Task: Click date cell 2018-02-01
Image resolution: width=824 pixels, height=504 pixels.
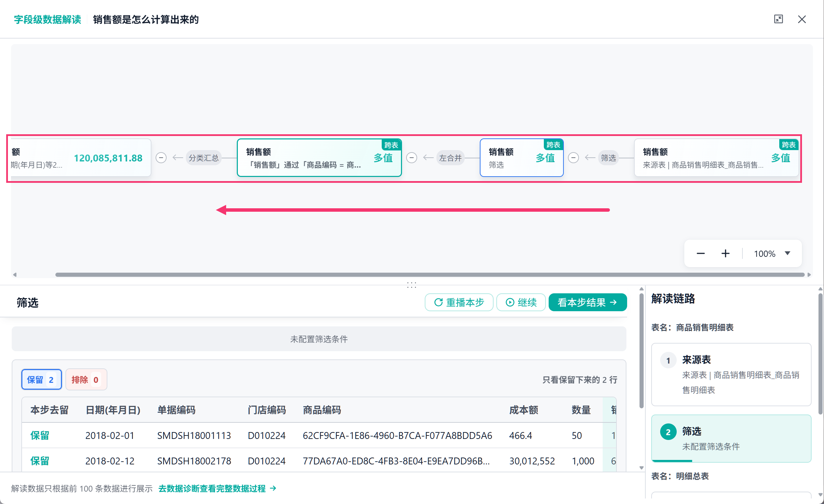Action: pos(110,435)
